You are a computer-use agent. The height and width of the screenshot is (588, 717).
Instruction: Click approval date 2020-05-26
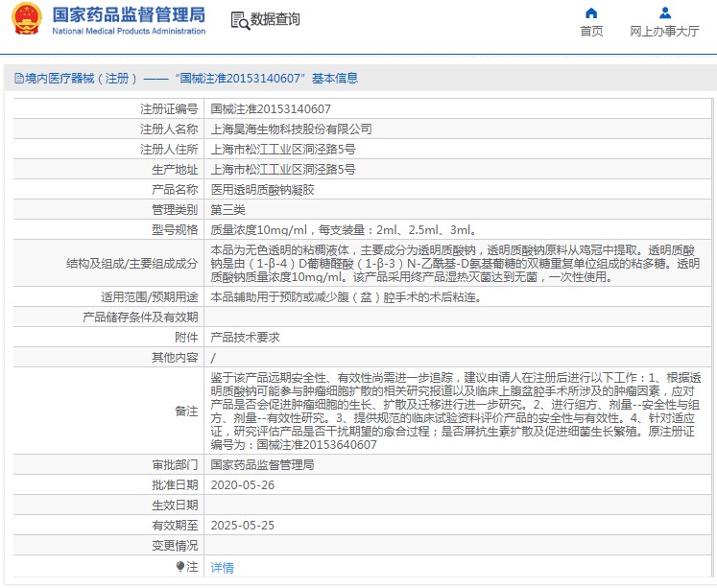tap(242, 485)
